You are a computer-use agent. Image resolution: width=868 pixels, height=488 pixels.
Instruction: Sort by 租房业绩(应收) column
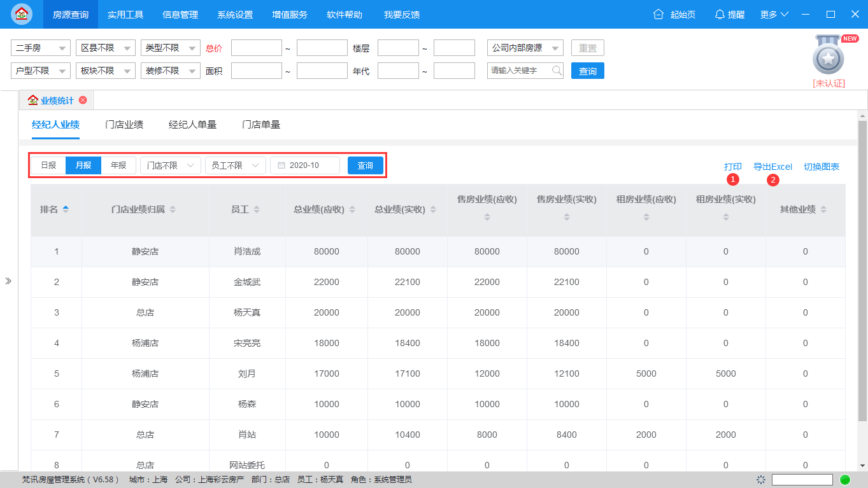tap(646, 217)
